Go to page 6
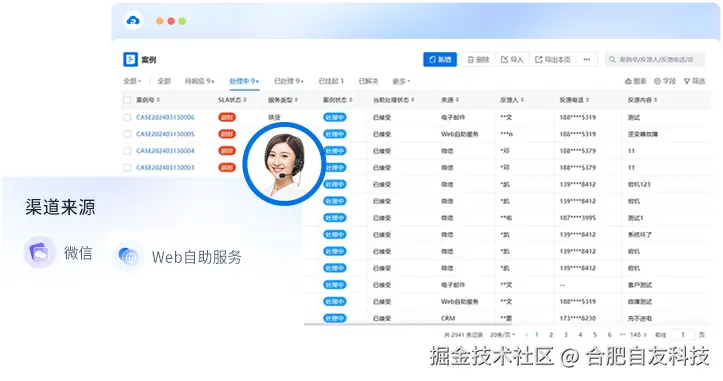The image size is (723, 381). 610,334
